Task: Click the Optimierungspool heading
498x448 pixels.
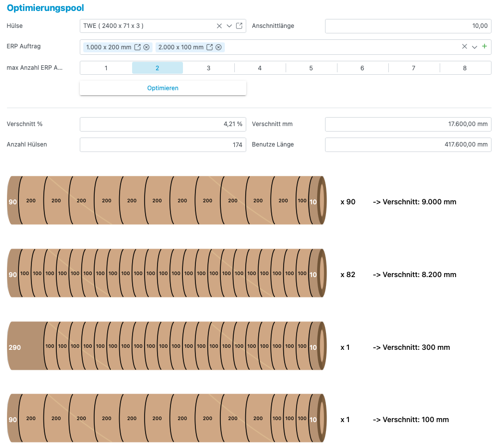Action: [45, 8]
